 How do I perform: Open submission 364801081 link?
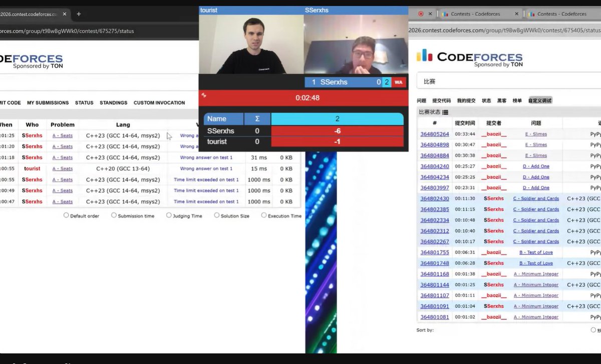tap(435, 317)
